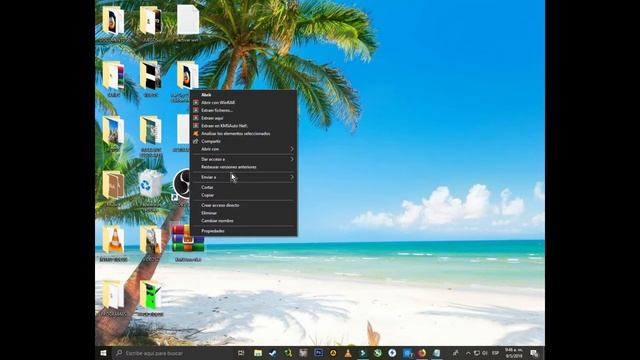Open the ESP input language indicator
640x360 pixels.
tap(496, 353)
